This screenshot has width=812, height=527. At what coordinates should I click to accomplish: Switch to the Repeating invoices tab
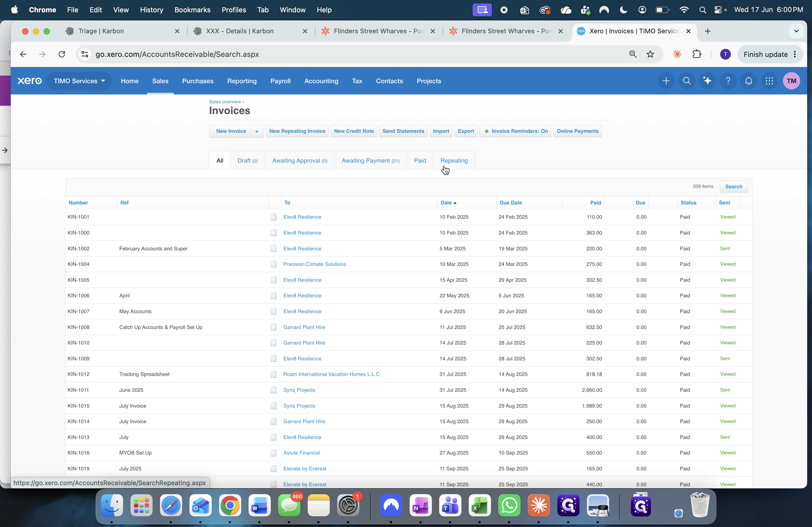454,160
